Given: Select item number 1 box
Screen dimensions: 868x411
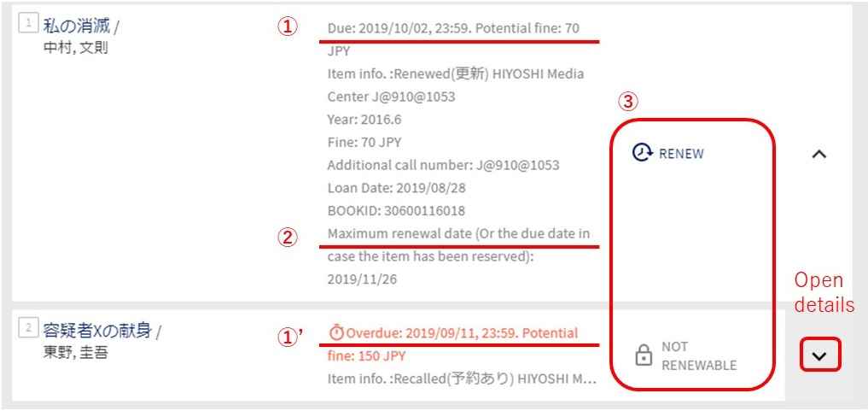Looking at the screenshot, I should click(27, 24).
